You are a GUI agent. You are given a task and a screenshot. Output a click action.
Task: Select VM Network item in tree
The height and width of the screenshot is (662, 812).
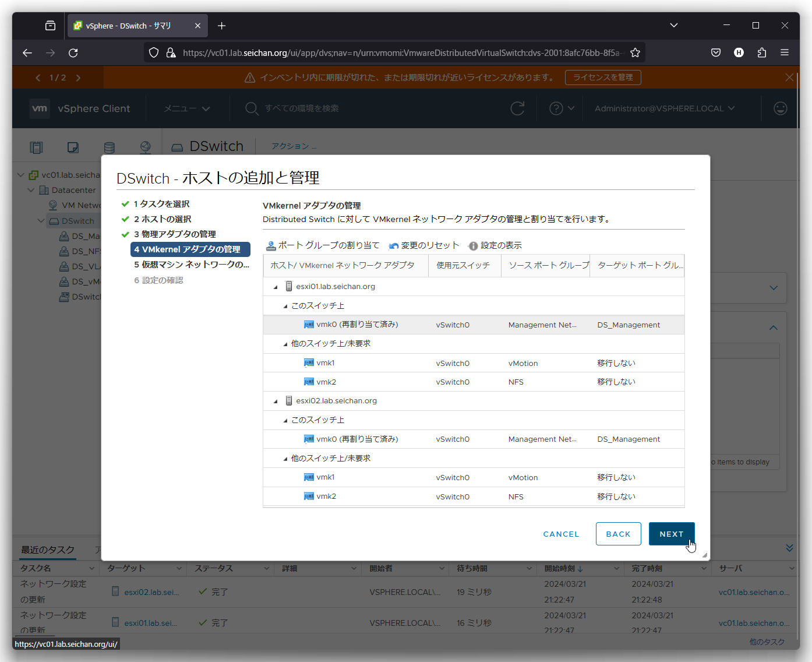click(x=75, y=205)
